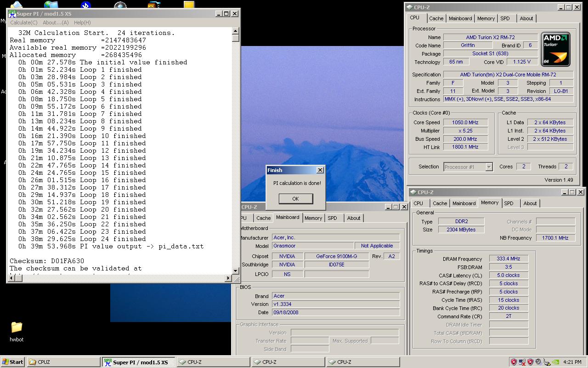This screenshot has width=588, height=368.
Task: Click the Mainboard Model field Grasmoor
Action: (313, 246)
